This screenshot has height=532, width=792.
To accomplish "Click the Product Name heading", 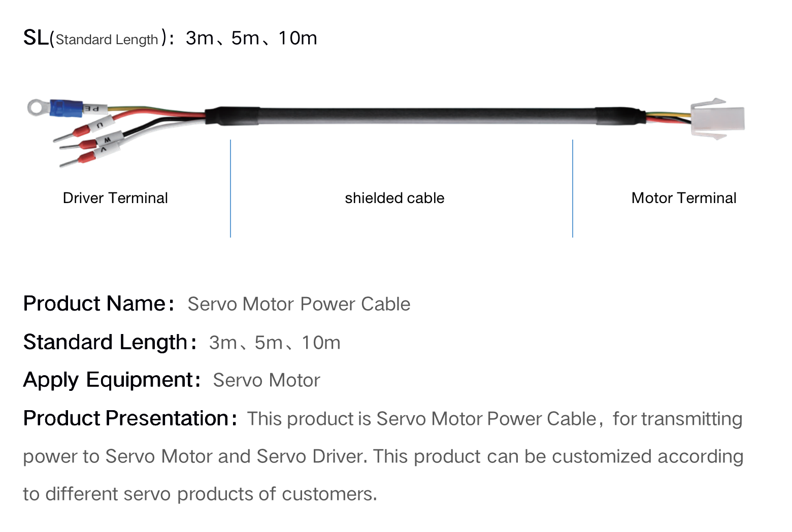I will pyautogui.click(x=99, y=304).
